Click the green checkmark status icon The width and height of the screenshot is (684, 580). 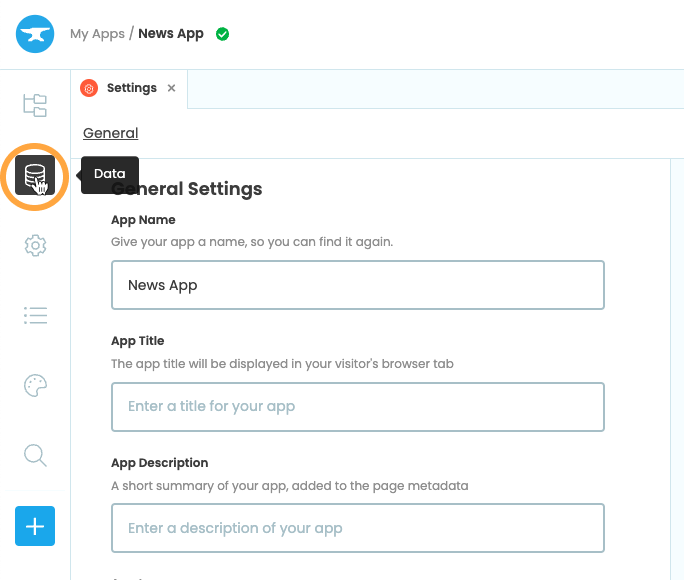[222, 34]
